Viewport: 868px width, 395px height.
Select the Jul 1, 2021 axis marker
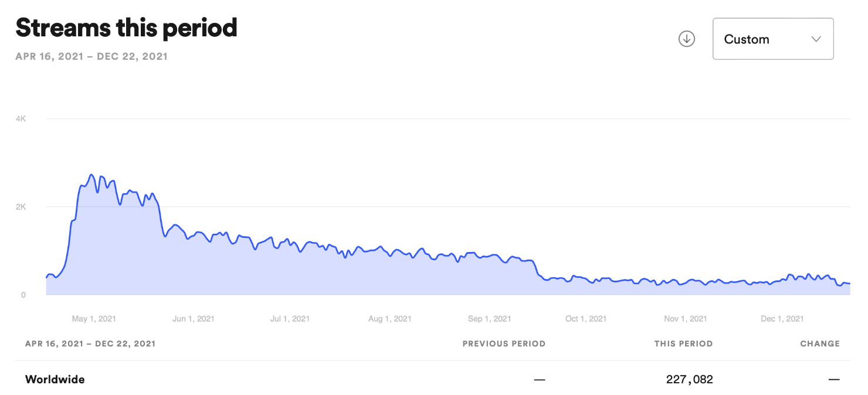290,319
